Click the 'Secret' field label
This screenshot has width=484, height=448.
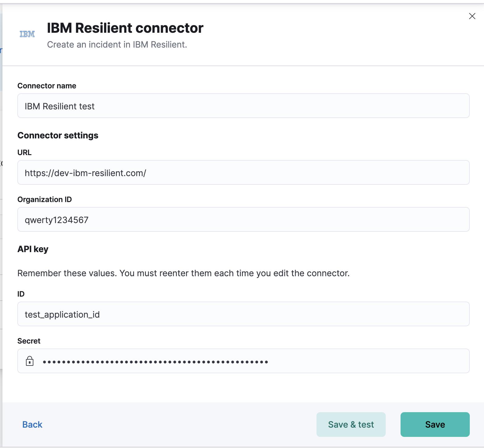29,340
